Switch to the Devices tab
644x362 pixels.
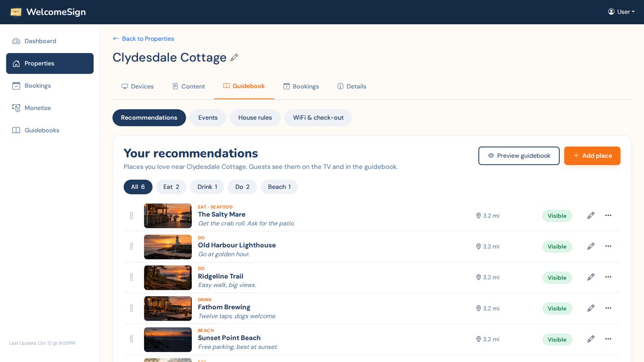pyautogui.click(x=138, y=86)
